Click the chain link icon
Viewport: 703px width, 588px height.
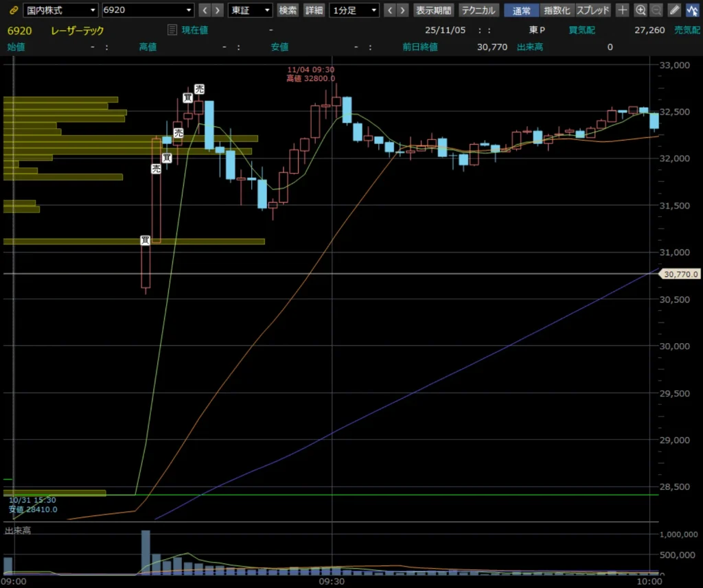pos(12,10)
